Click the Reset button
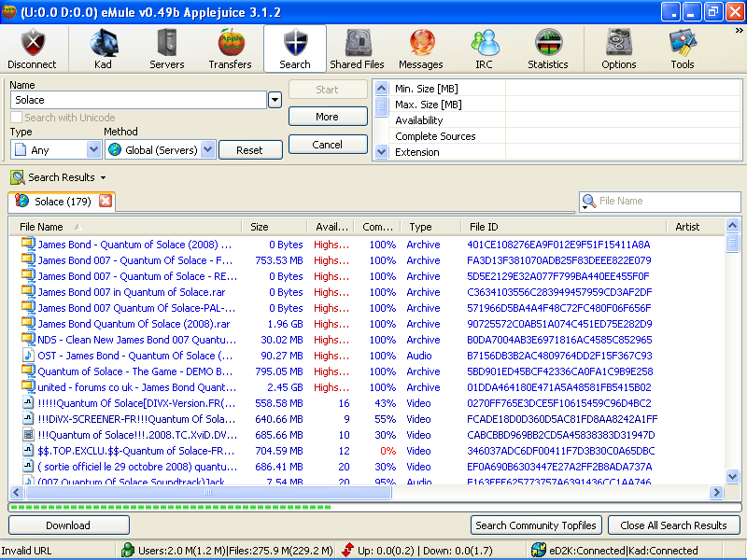 point(250,150)
